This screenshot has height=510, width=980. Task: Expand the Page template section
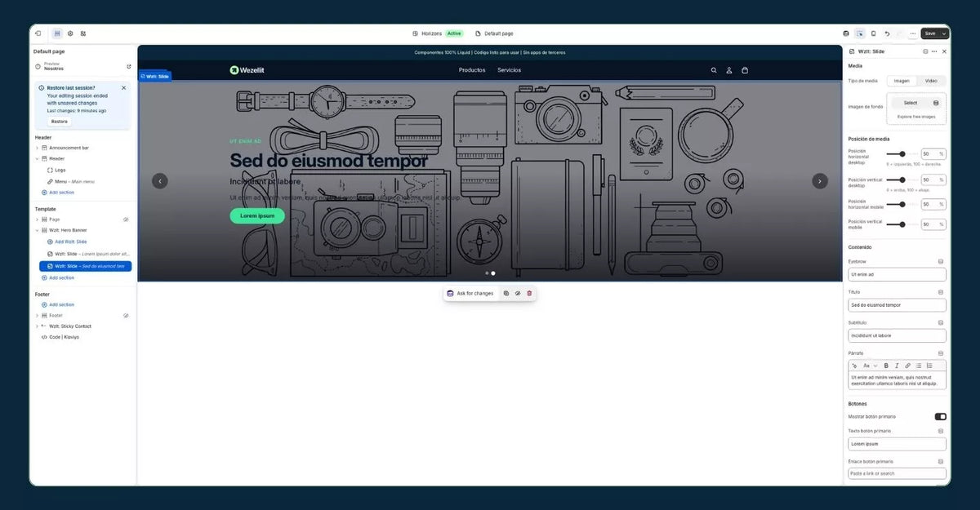tap(37, 220)
